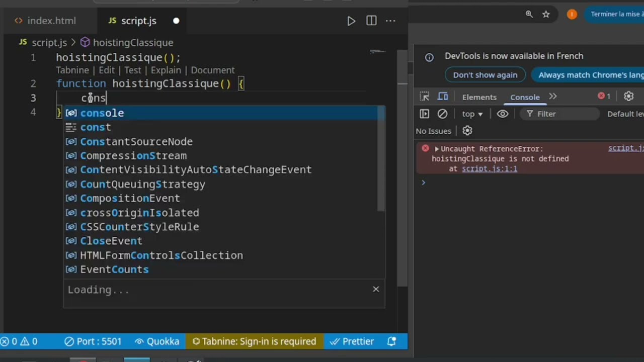
Task: Click the live expression eye icon
Action: pos(503,114)
